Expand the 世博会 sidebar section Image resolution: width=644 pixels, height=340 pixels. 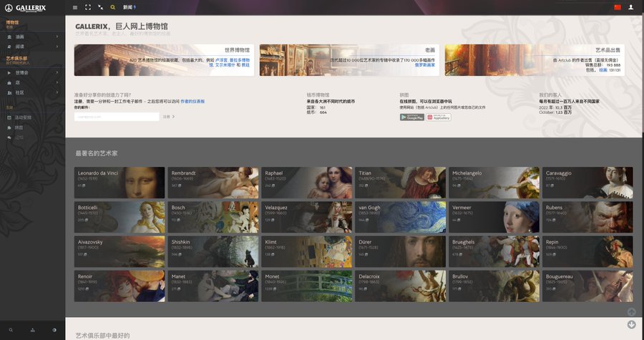[32, 73]
